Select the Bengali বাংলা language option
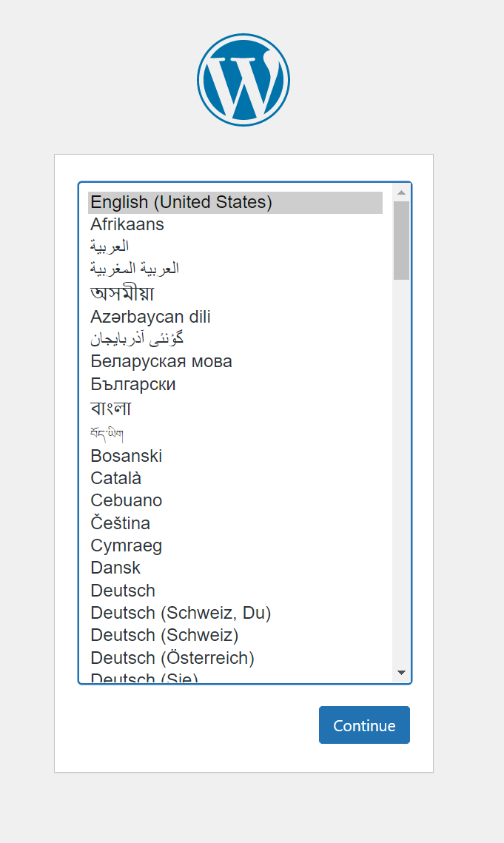The height and width of the screenshot is (843, 504). pyautogui.click(x=111, y=409)
